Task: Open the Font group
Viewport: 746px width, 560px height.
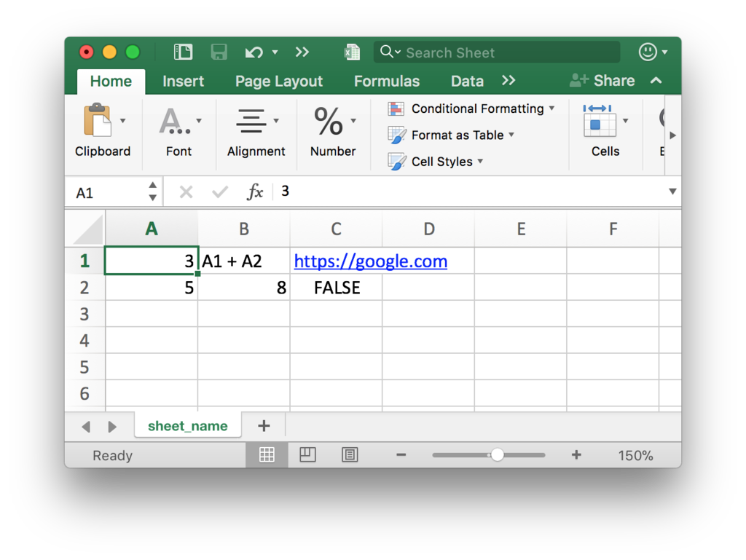Action: tap(179, 131)
